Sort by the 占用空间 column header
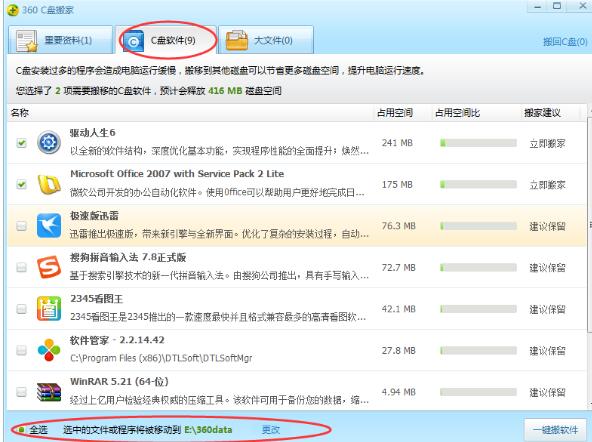The image size is (592, 442). [395, 112]
